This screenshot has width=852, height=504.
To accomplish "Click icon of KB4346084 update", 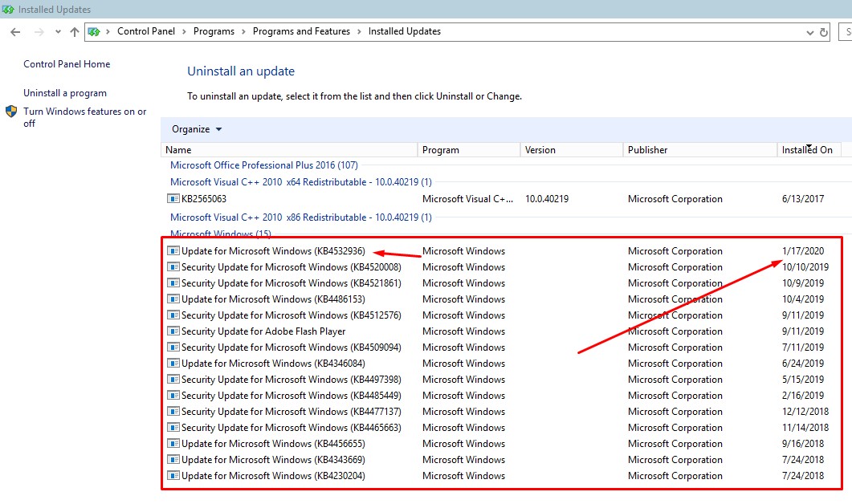I will click(x=173, y=364).
